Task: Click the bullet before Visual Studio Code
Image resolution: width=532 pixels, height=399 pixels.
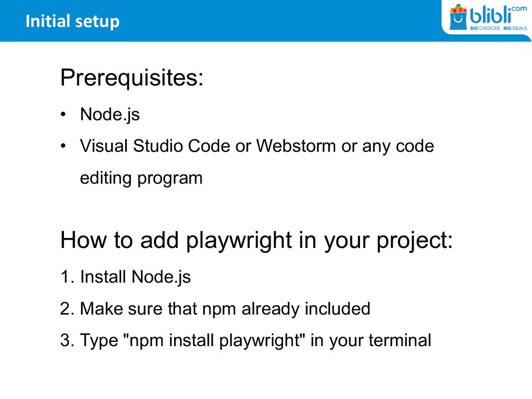Action: coord(63,146)
